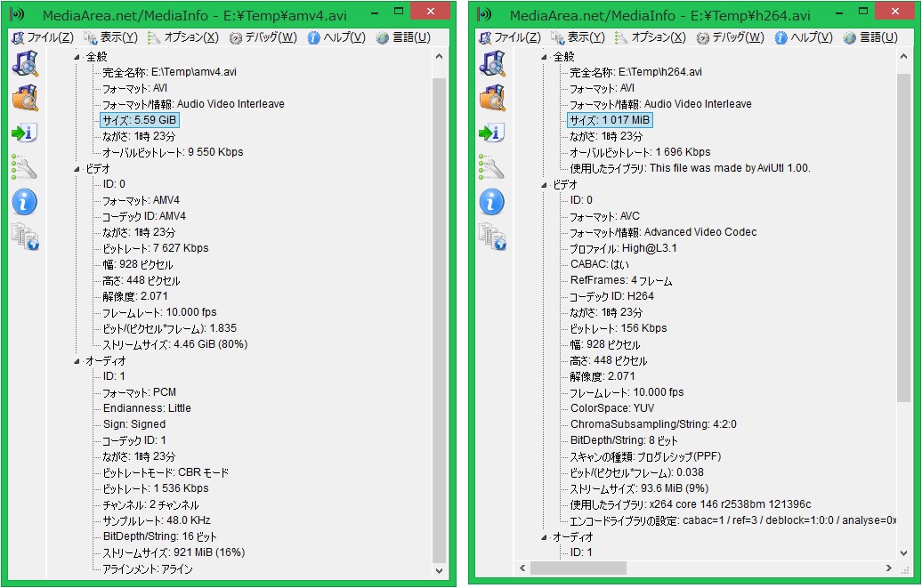
Task: Select row ビットレート: 156 Kbps
Action: 618,328
